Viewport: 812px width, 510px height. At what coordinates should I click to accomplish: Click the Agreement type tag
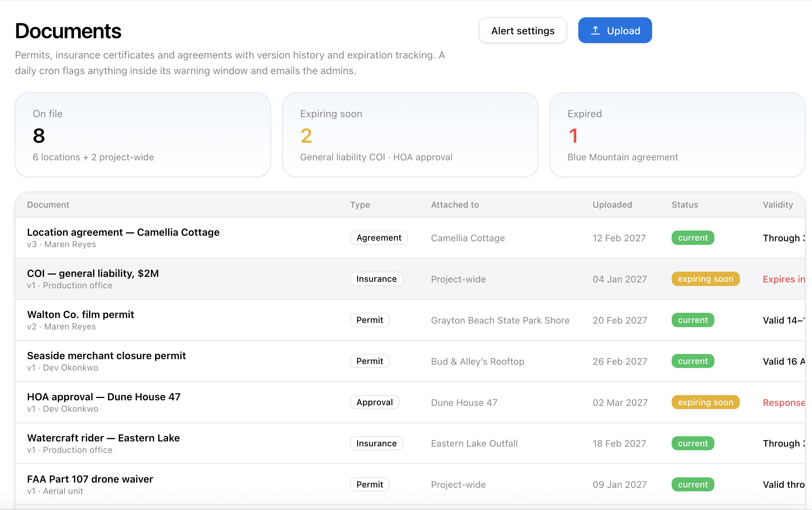379,238
